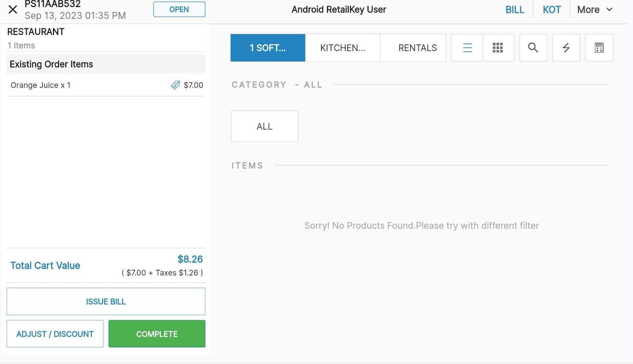Click the OPEN status button
Viewport: 633px width, 364px height.
pos(179,9)
